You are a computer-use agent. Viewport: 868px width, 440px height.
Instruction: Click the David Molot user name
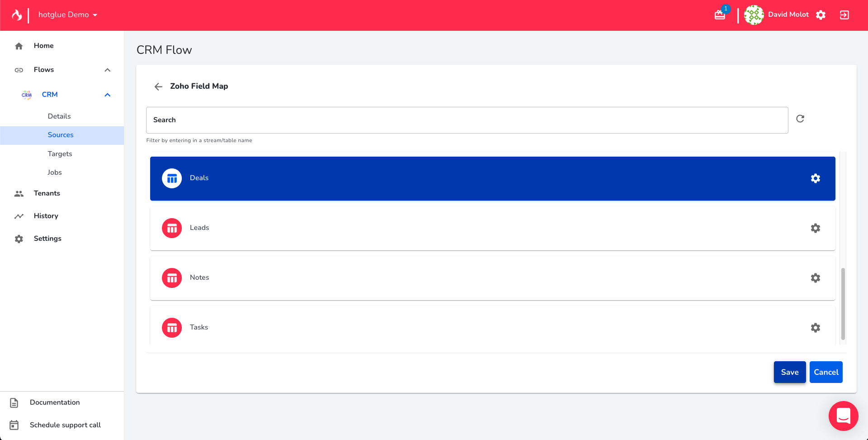pyautogui.click(x=788, y=15)
